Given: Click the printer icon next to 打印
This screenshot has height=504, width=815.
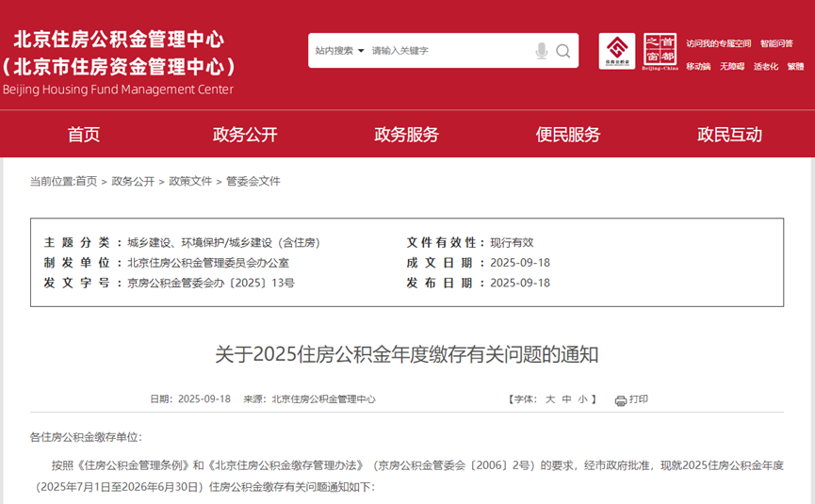Looking at the screenshot, I should coord(621,400).
